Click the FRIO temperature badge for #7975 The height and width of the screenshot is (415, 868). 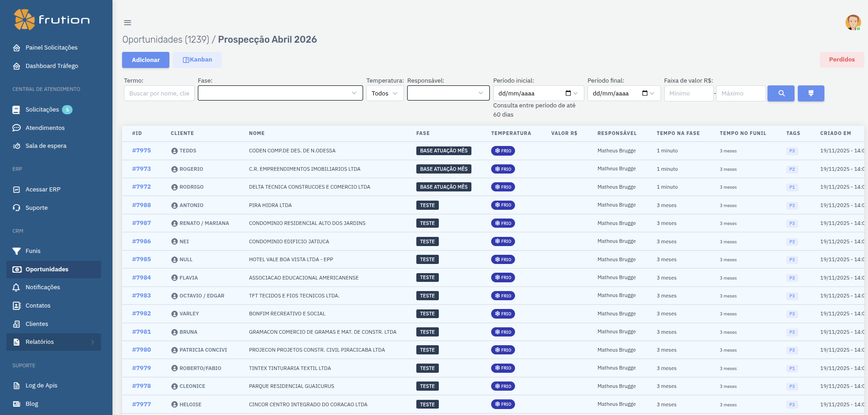pos(503,151)
